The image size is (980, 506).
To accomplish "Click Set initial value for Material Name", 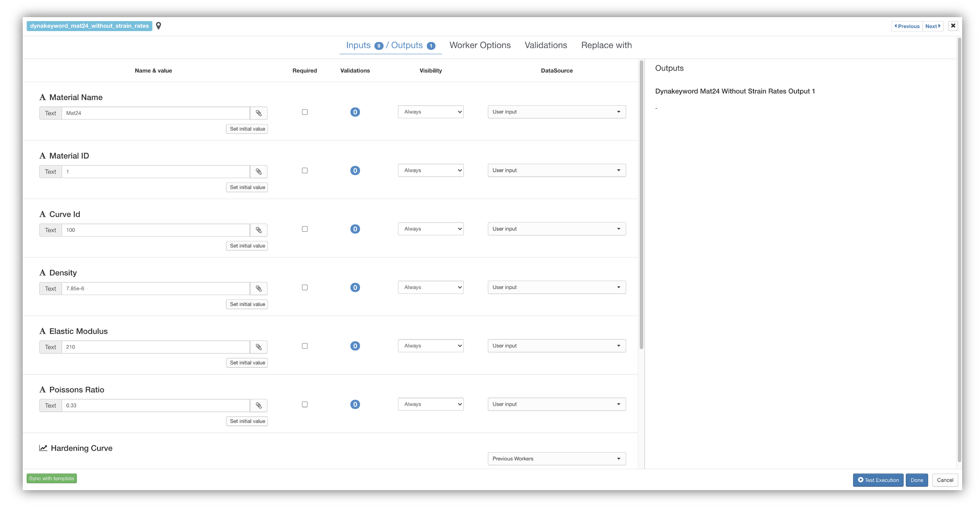I will tap(247, 129).
